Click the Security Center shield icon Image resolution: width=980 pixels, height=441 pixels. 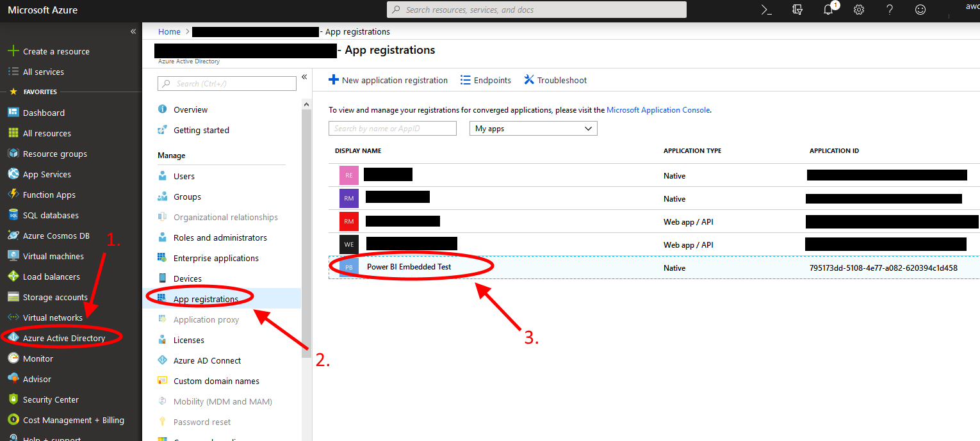tap(13, 399)
